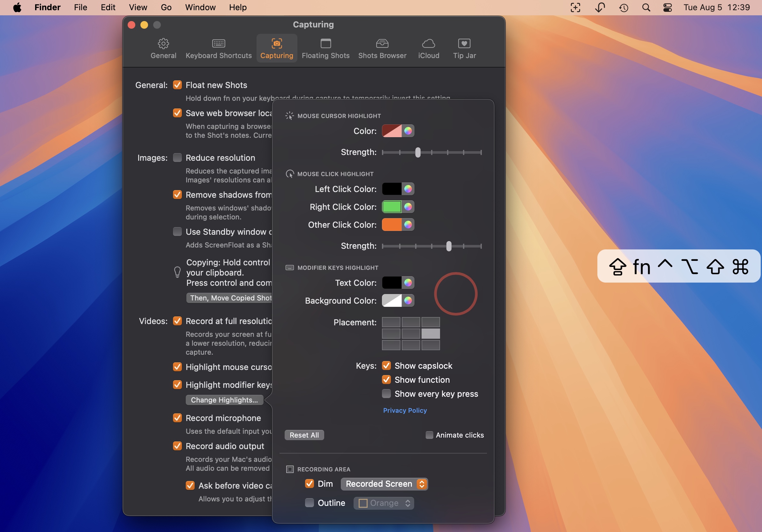This screenshot has width=762, height=532.
Task: Click the lightbulb tip icon
Action: click(177, 272)
